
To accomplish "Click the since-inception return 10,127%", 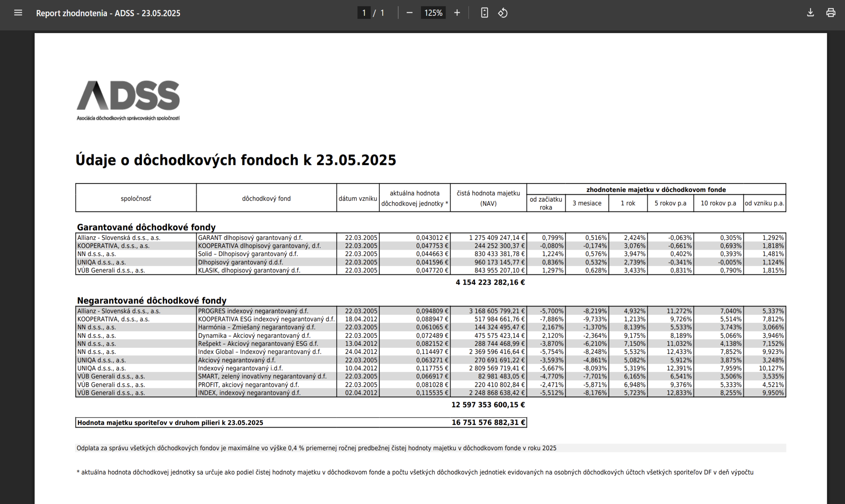I will [771, 368].
